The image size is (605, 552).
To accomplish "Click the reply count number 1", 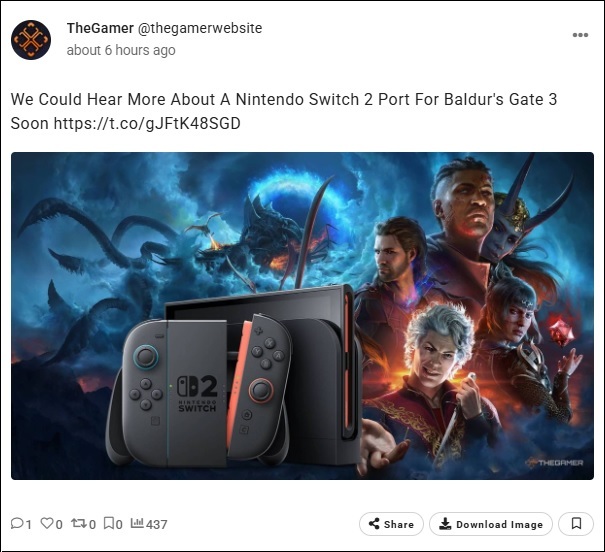I will (x=28, y=524).
